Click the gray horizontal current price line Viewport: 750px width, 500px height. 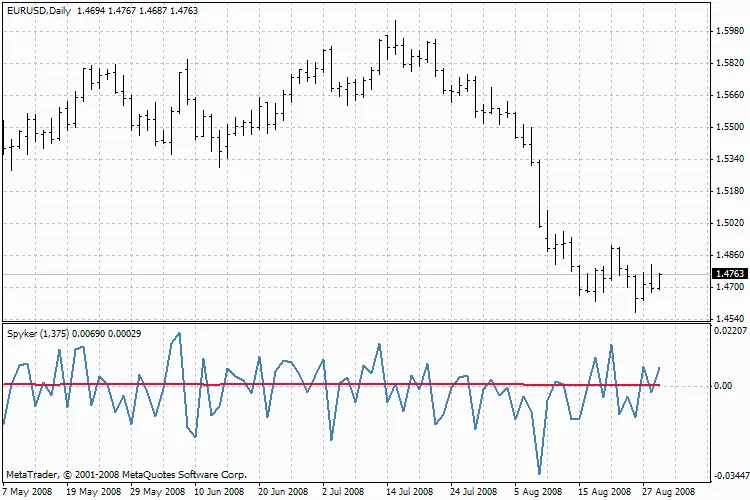[x=300, y=274]
